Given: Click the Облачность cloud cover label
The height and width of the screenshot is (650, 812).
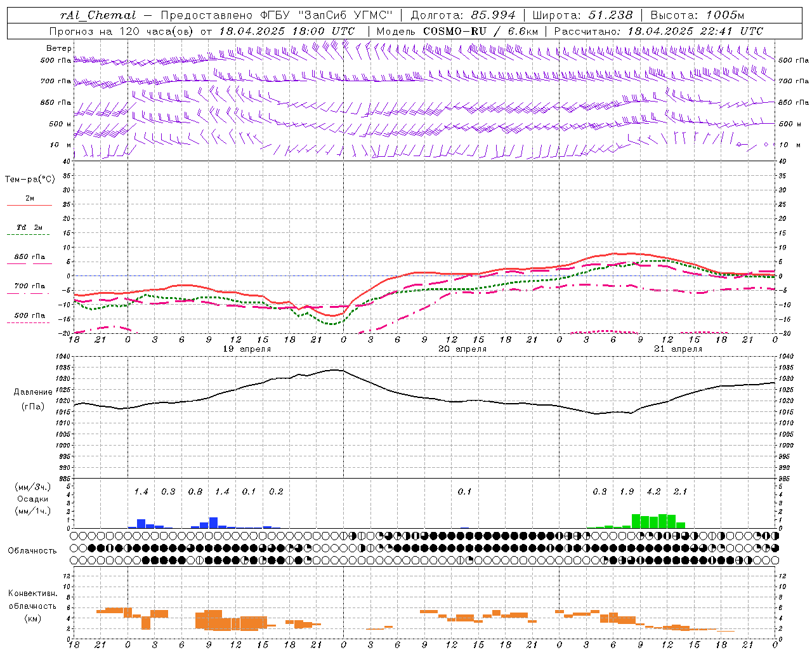Looking at the screenshot, I should pyautogui.click(x=32, y=551).
